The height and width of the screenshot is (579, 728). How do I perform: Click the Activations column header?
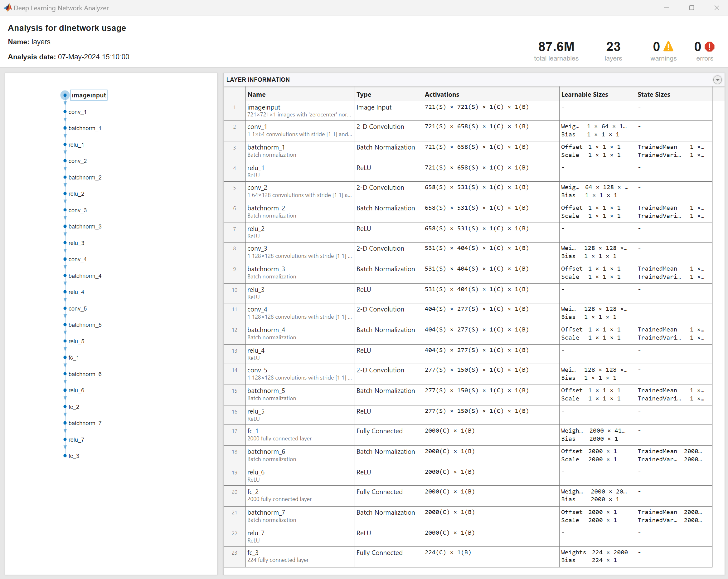click(x=442, y=95)
